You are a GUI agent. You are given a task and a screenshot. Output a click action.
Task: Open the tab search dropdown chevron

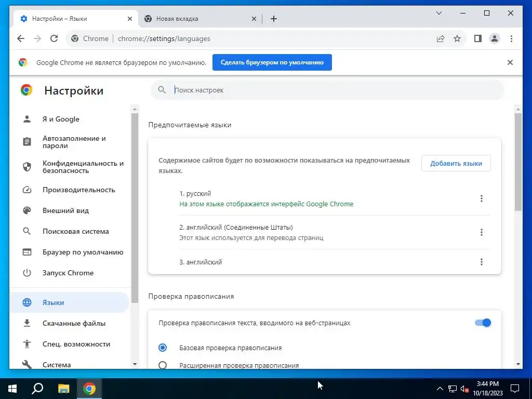[438, 13]
